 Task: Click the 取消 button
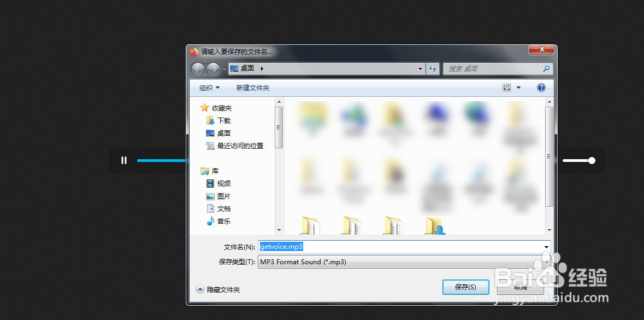(x=521, y=287)
